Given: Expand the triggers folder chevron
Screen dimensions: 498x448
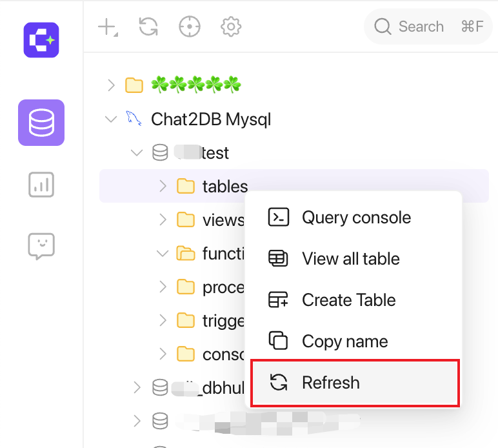Looking at the screenshot, I should [163, 320].
